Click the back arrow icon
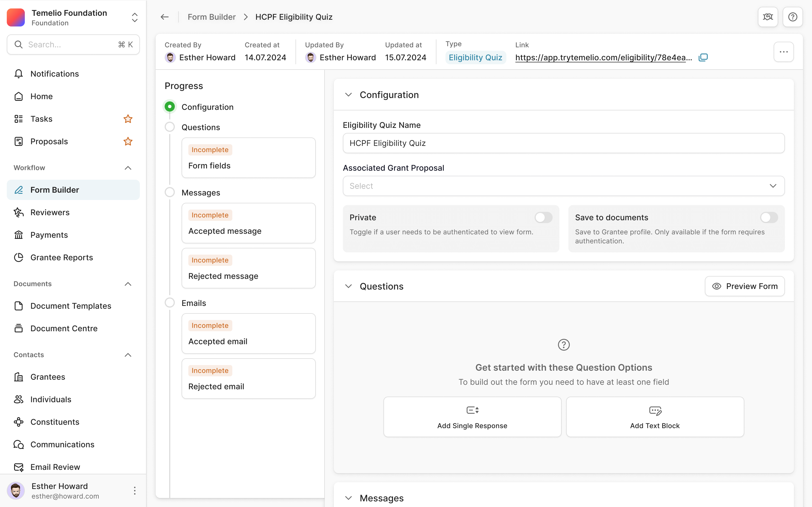 coord(164,17)
